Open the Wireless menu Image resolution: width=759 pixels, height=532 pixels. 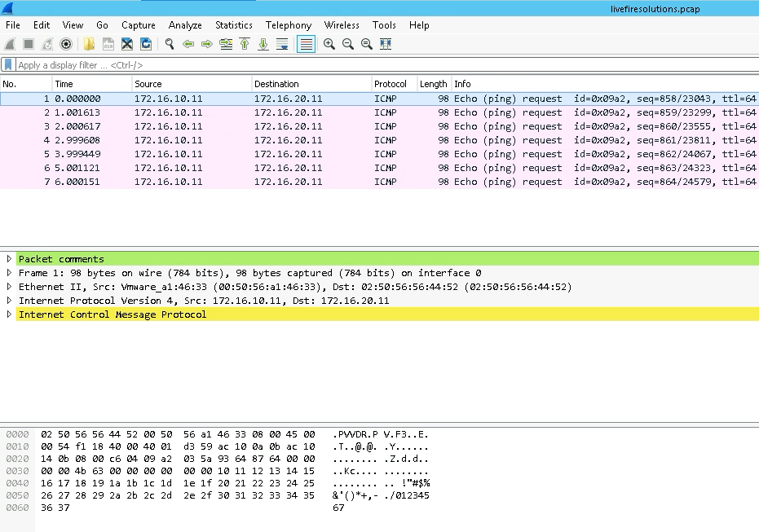click(342, 25)
